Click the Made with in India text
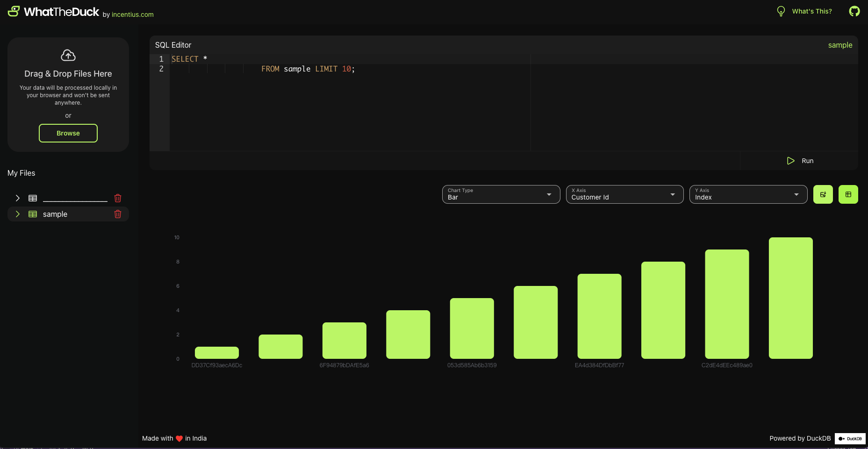The image size is (868, 449). 174,438
